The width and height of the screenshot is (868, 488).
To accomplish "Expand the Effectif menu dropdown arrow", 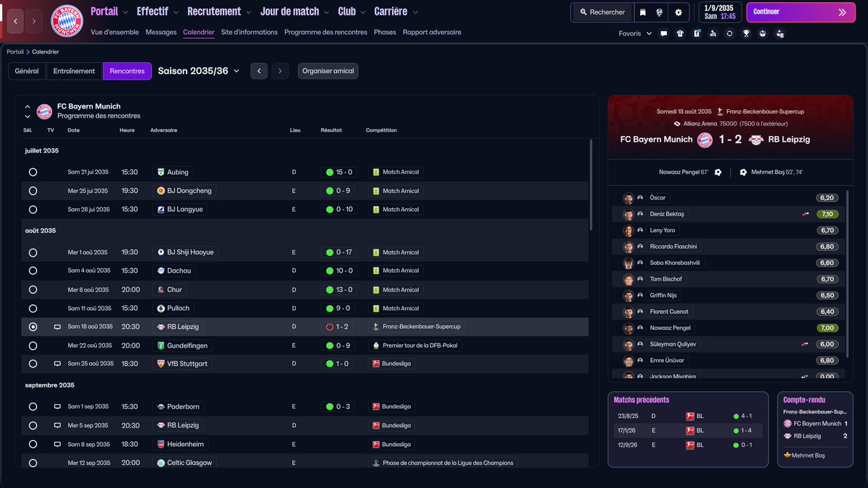I will point(176,12).
